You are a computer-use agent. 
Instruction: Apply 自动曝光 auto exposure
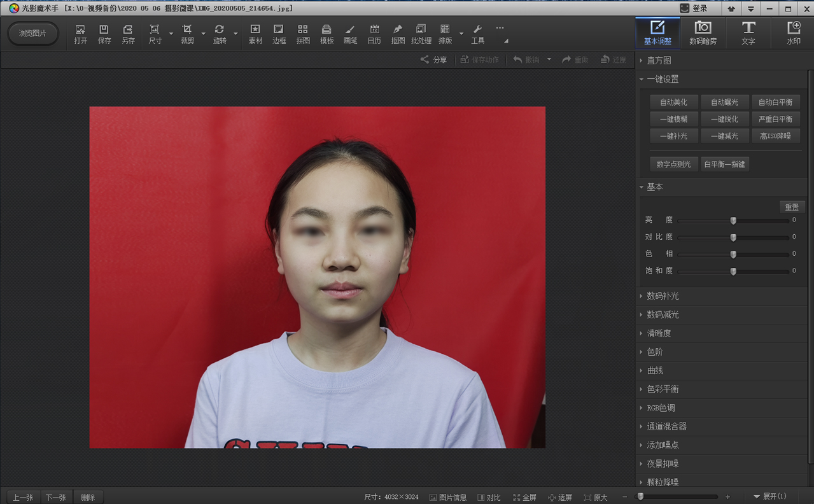[x=724, y=102]
